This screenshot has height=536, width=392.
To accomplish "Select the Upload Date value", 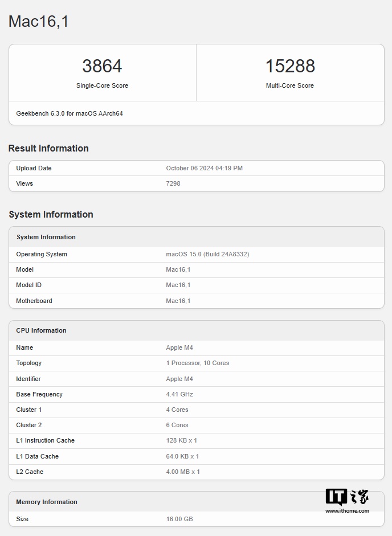I will [204, 168].
